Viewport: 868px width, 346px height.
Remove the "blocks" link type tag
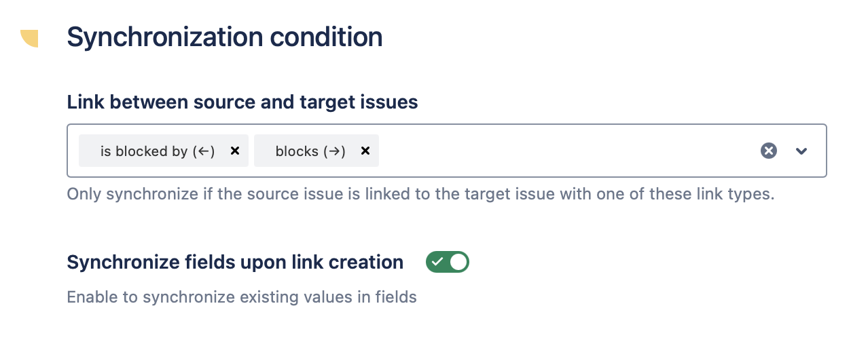click(x=365, y=151)
